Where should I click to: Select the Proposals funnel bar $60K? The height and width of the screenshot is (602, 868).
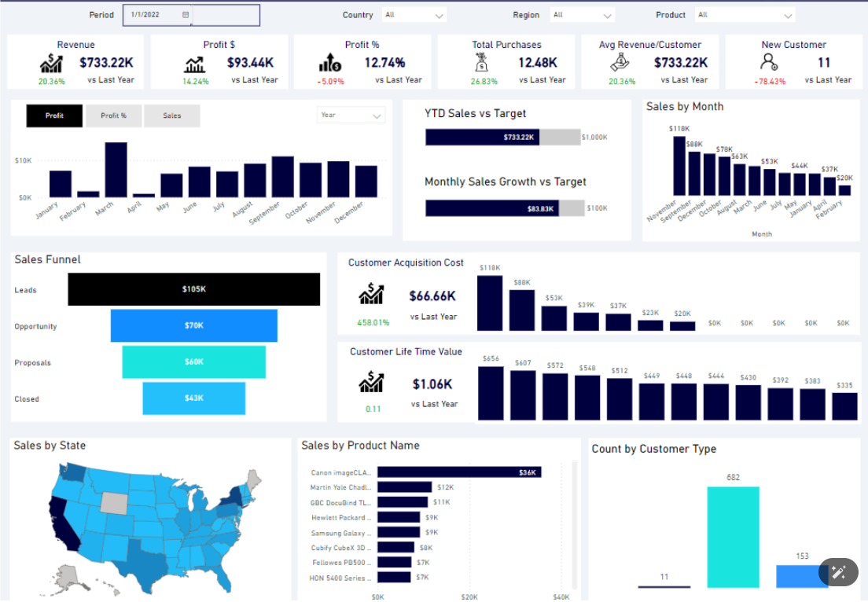coord(193,362)
